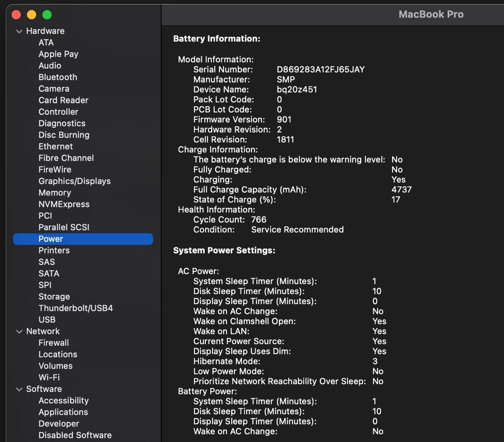This screenshot has width=504, height=442.
Task: Select SATA in the Hardware list
Action: pos(49,274)
